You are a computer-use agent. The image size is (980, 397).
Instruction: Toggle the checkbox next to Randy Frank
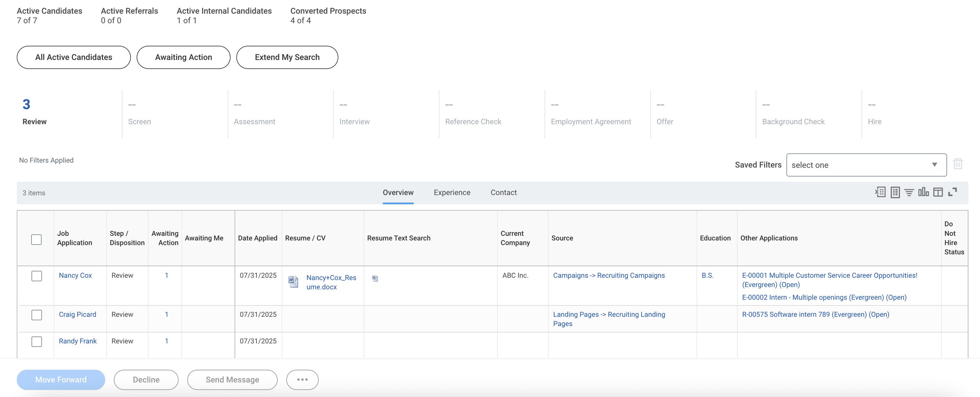point(36,341)
